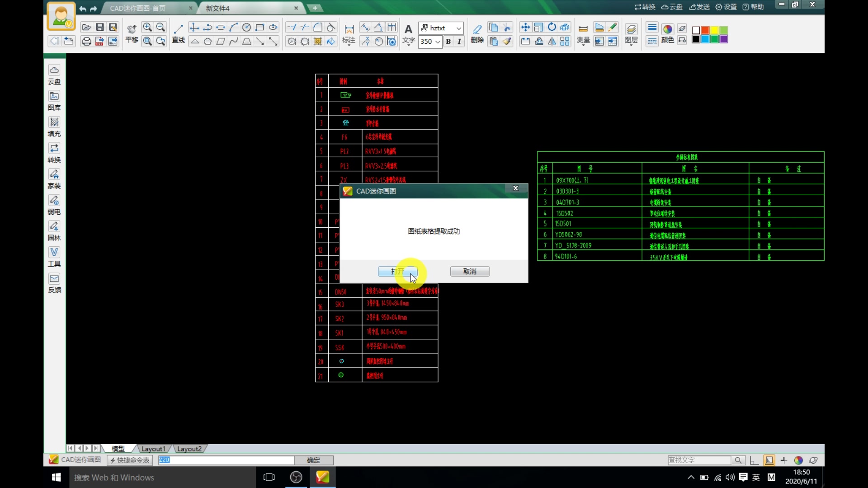The height and width of the screenshot is (488, 868).
Task: Click the Windows task view icon
Action: pyautogui.click(x=269, y=477)
